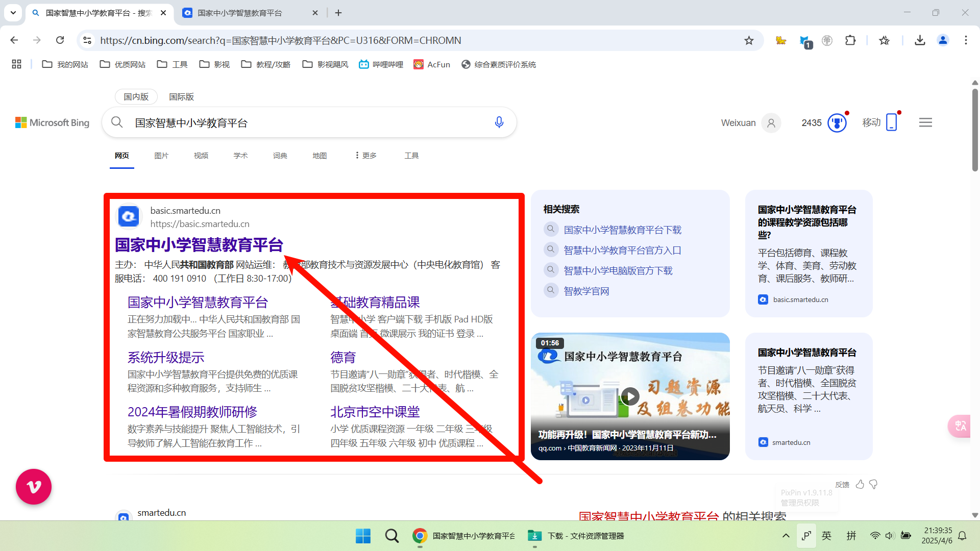Open the Bing rewards trophy icon
The image size is (980, 551).
coord(837,123)
